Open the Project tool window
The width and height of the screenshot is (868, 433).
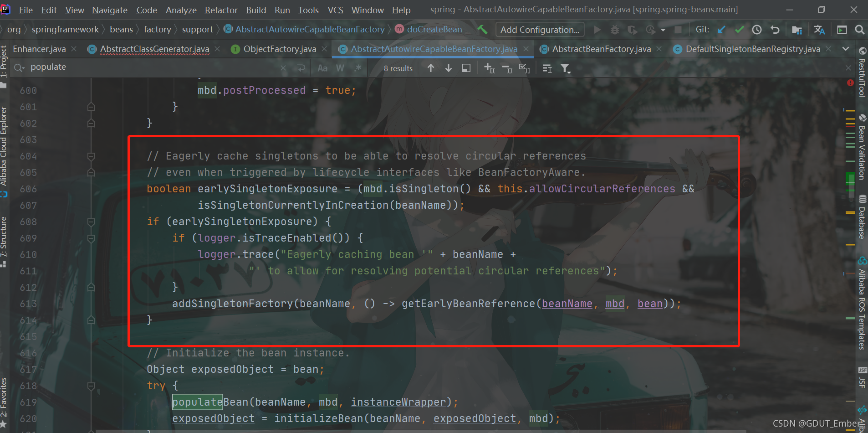pyautogui.click(x=4, y=66)
